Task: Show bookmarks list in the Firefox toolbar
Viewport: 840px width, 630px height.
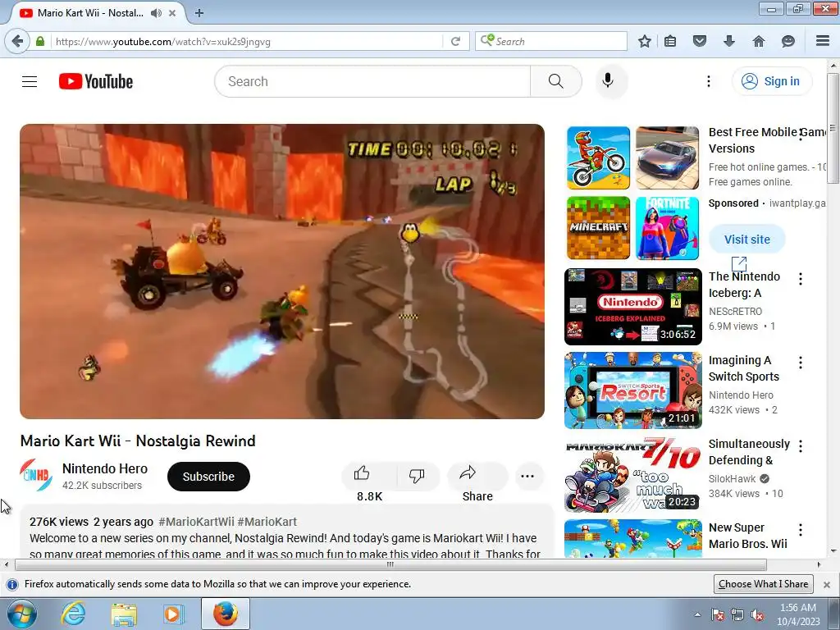Action: coord(670,41)
